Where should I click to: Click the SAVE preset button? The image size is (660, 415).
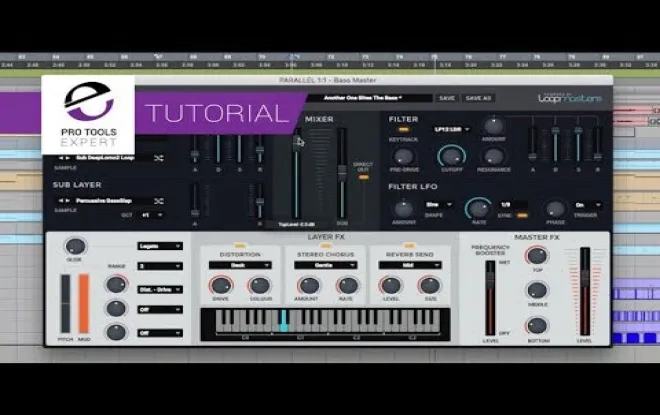(x=447, y=98)
